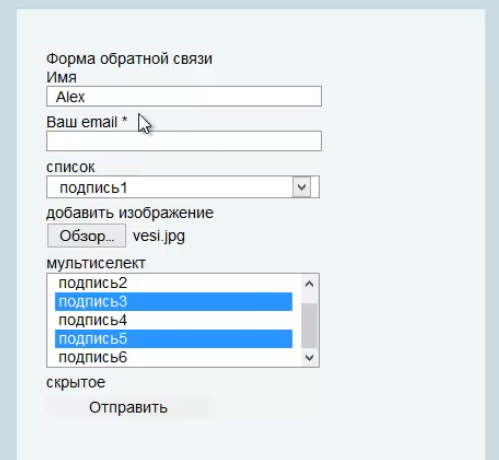Select подпись4 in the multiselect list
The height and width of the screenshot is (460, 499).
pos(174,320)
